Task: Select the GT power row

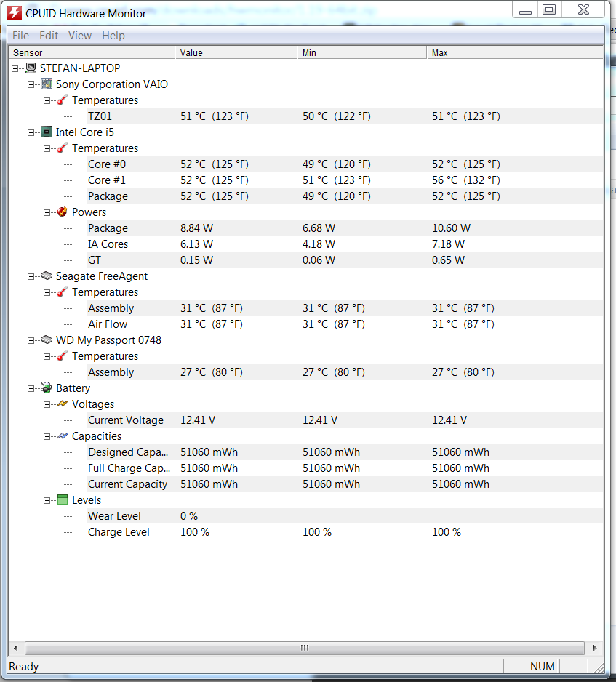Action: click(x=345, y=260)
